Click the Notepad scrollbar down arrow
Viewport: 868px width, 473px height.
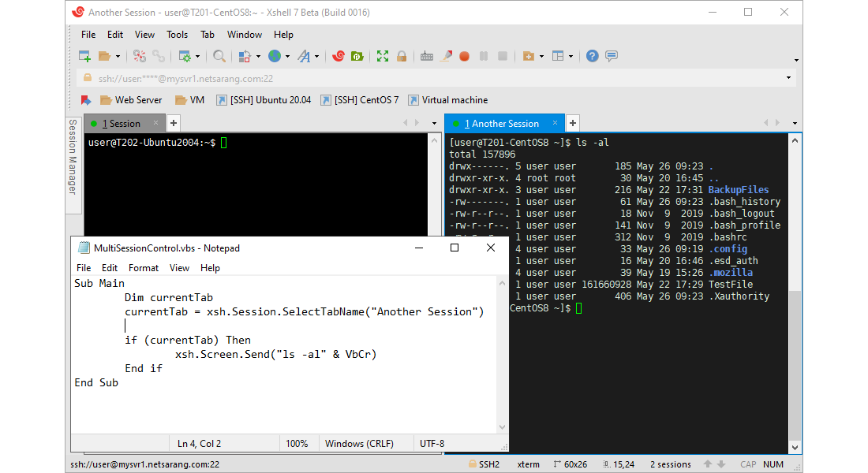(502, 427)
